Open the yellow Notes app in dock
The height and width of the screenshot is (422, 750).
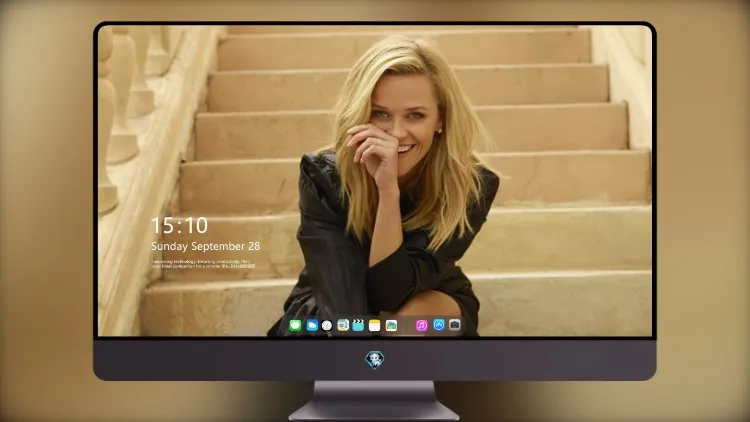(375, 325)
